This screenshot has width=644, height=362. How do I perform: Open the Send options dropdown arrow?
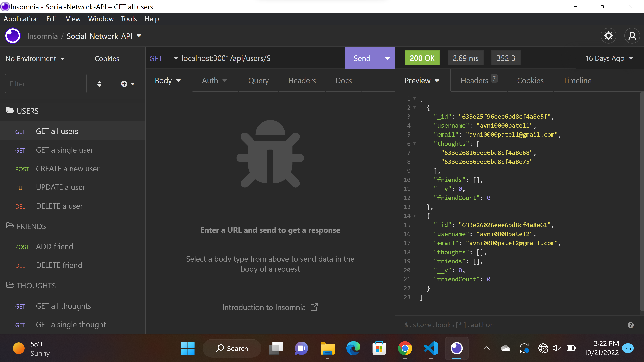pos(387,58)
